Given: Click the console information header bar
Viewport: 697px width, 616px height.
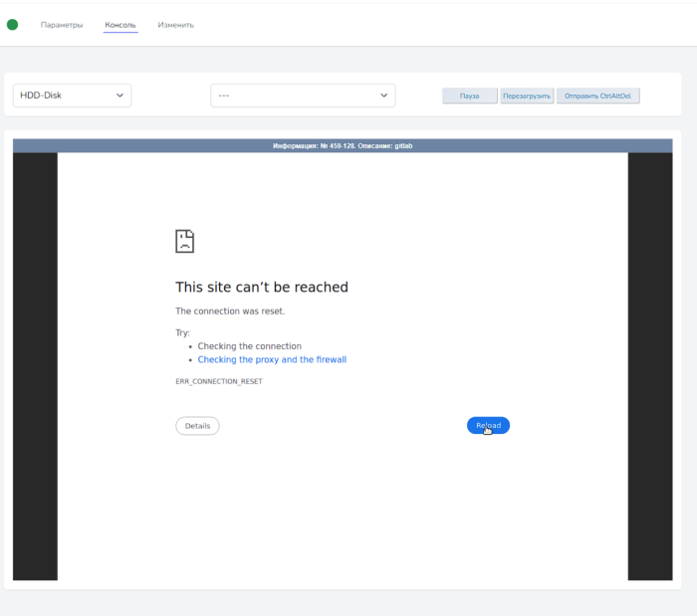Looking at the screenshot, I should point(343,145).
